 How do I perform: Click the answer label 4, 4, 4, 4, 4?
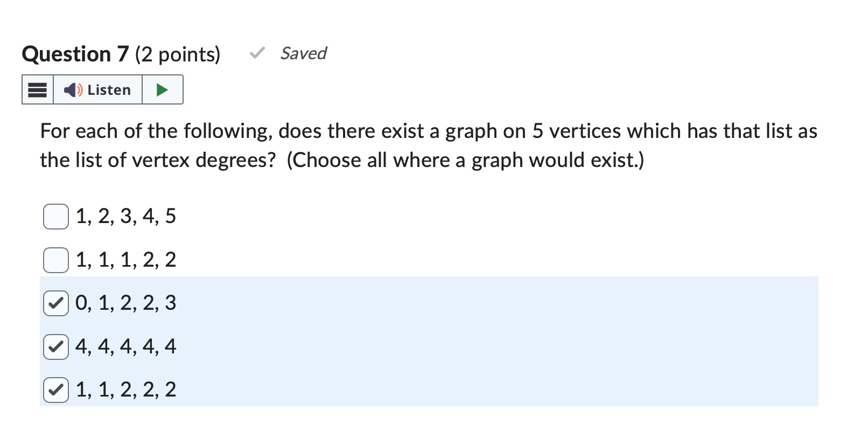[x=126, y=346]
